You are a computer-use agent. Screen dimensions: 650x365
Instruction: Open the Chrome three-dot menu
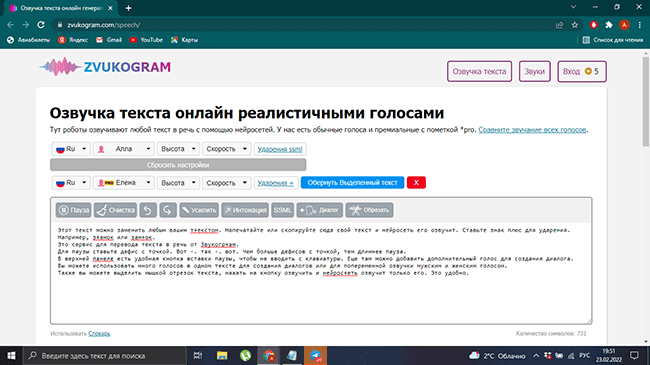(x=640, y=25)
